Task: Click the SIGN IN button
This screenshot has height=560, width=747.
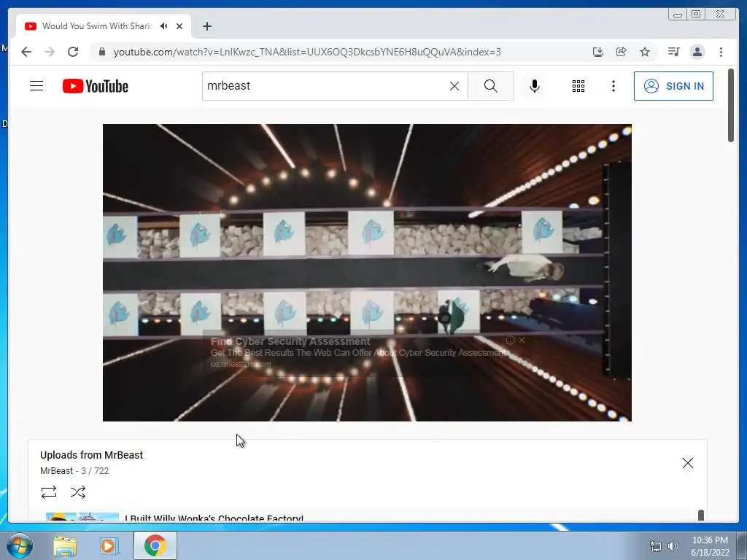Action: tap(673, 86)
